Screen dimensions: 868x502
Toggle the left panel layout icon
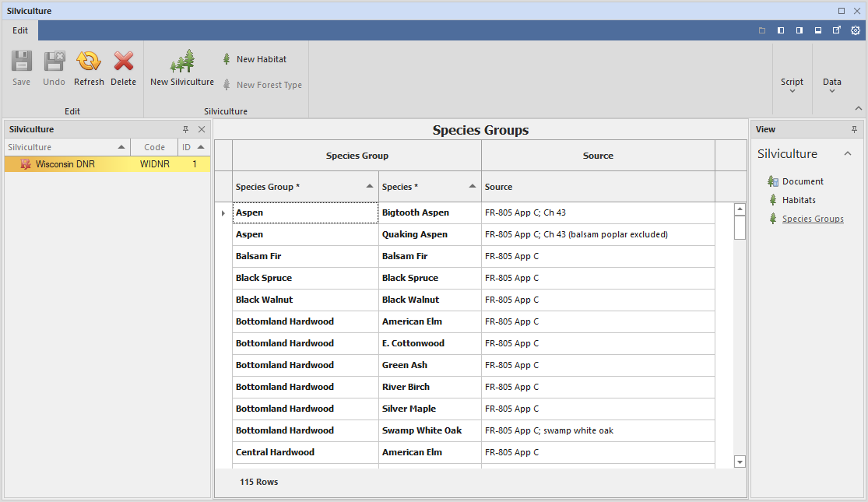tap(781, 30)
